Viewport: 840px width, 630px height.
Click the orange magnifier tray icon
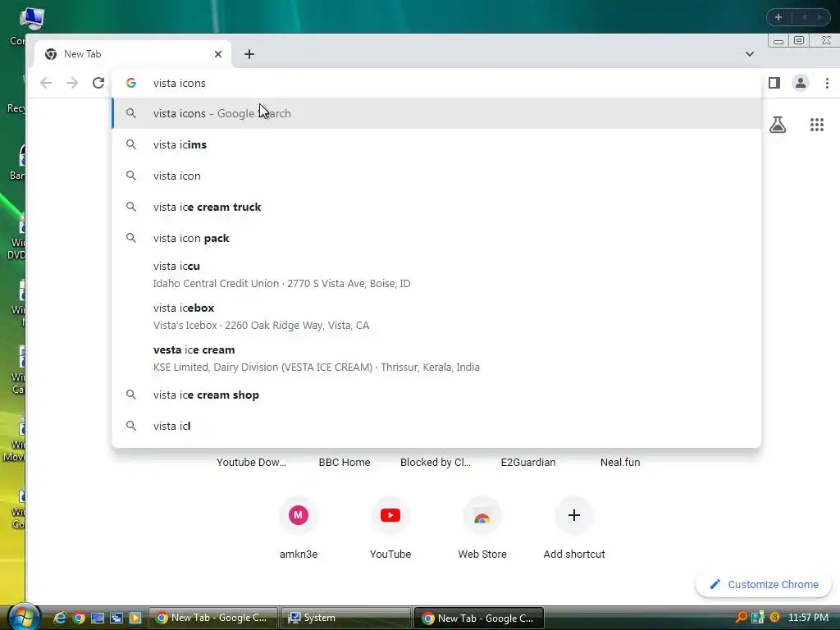[x=742, y=617]
